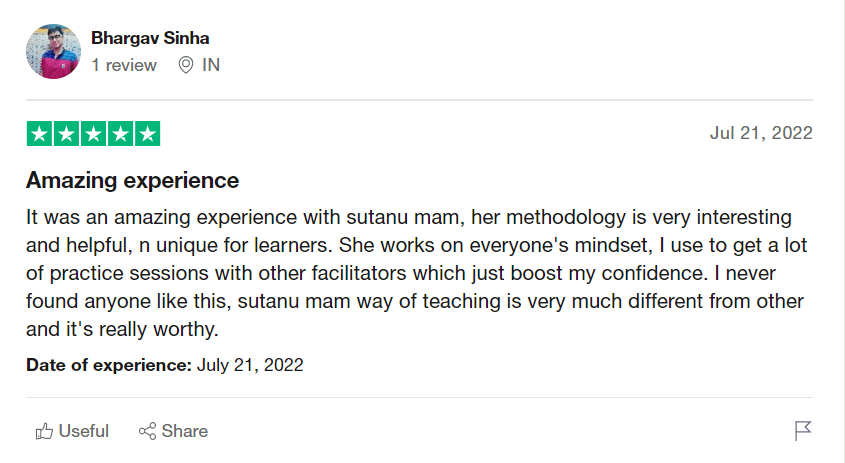
Task: Click the 'Date of experience:' label
Action: [x=109, y=365]
